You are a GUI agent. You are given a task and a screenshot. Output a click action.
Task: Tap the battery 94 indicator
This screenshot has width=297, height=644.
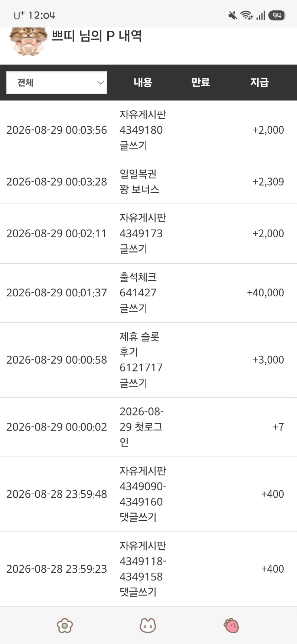tap(277, 15)
